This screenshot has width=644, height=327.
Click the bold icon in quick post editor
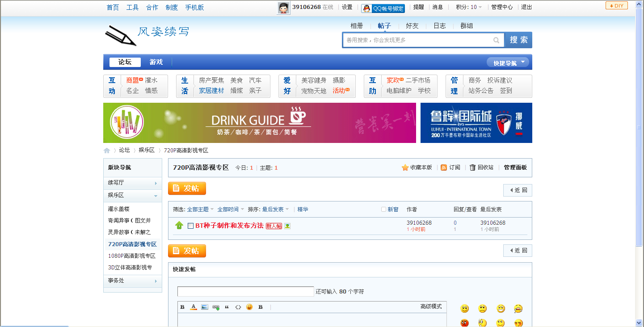[182, 307]
